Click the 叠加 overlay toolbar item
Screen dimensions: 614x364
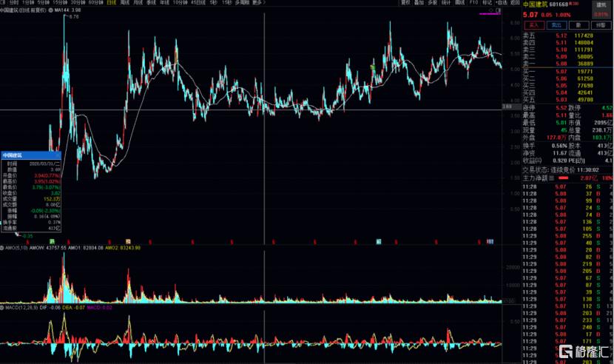[419, 2]
